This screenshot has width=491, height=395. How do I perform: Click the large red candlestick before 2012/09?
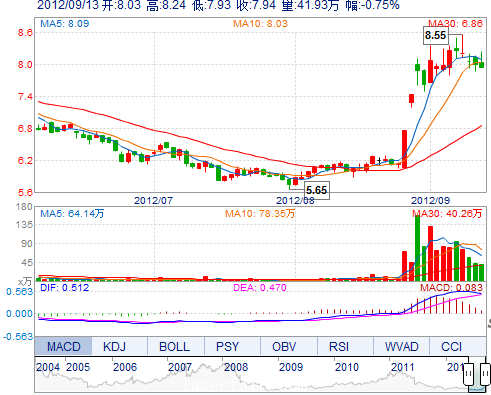tap(404, 149)
